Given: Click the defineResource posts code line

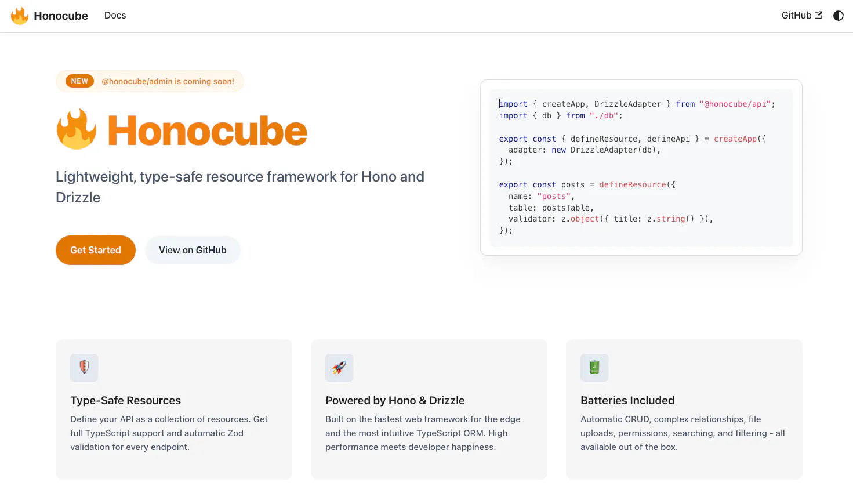Looking at the screenshot, I should click(x=587, y=185).
